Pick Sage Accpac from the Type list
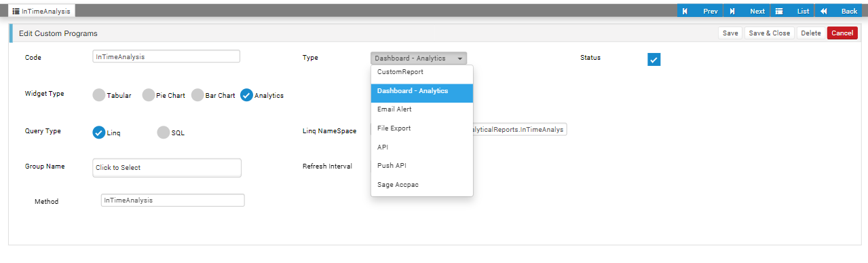Viewport: 868px width, 263px height. [x=421, y=185]
